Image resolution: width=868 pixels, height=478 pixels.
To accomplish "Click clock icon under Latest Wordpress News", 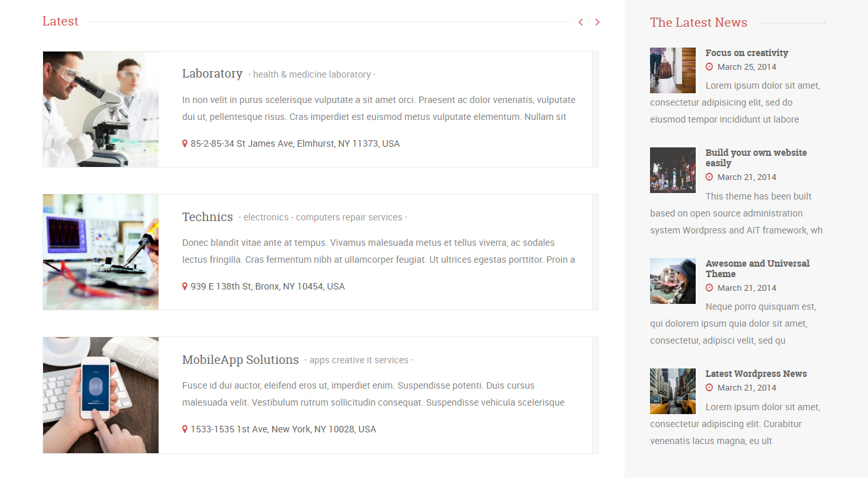I will (709, 387).
